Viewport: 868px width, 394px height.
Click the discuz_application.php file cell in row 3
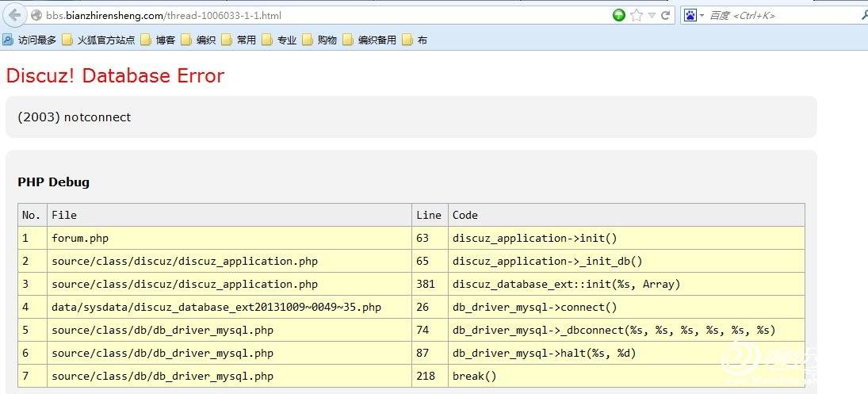tap(230, 284)
